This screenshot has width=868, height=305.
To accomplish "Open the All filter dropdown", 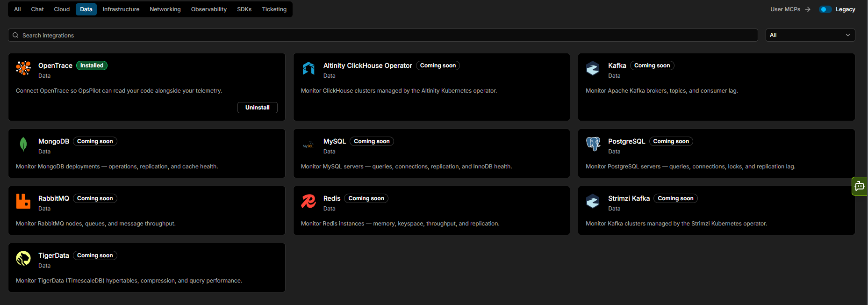I will (810, 35).
